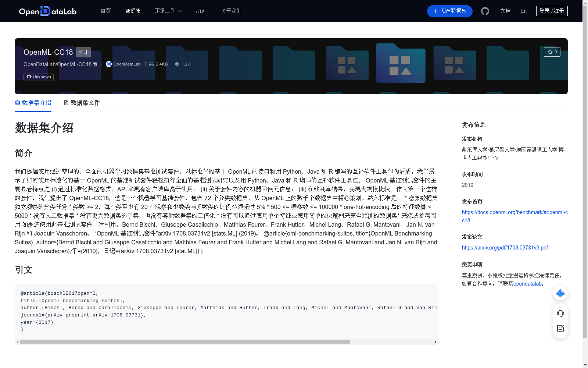This screenshot has width=588, height=368.
Task: Click the 登录 / 注册 button
Action: [x=552, y=11]
